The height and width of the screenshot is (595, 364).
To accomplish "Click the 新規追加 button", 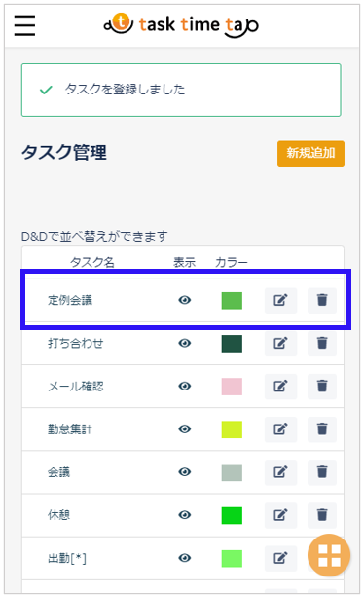I will [310, 153].
